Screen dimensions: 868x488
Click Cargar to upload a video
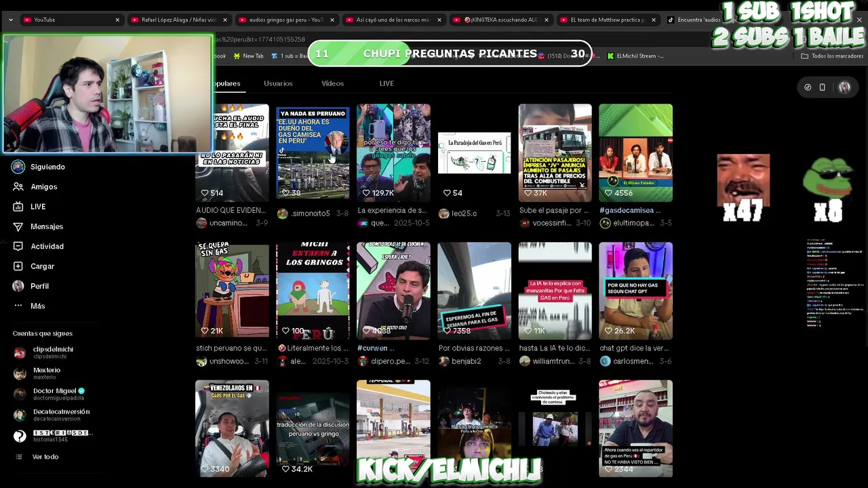tap(33, 266)
